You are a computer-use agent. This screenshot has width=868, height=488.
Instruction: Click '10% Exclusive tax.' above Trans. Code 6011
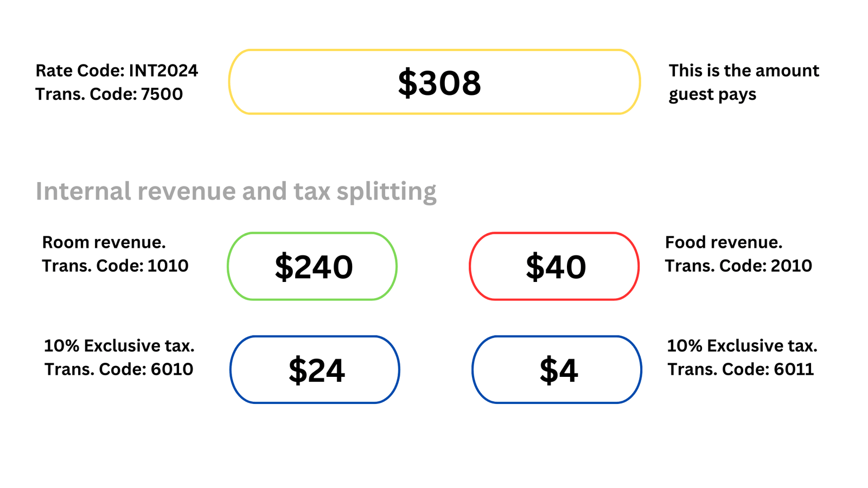742,346
